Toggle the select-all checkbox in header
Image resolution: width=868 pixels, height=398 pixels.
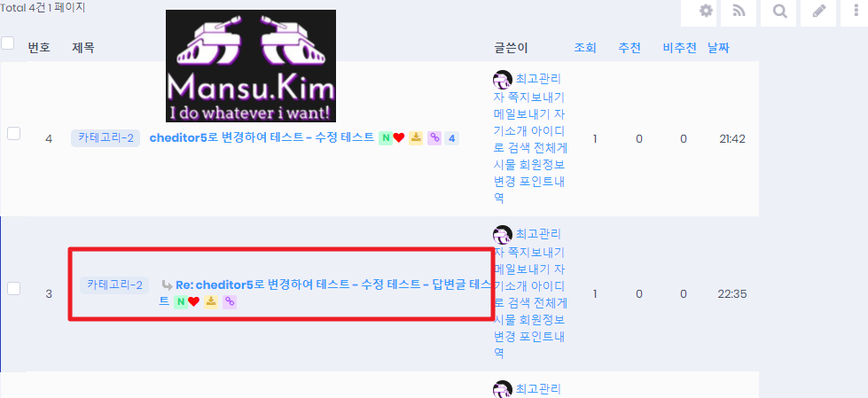[x=7, y=43]
